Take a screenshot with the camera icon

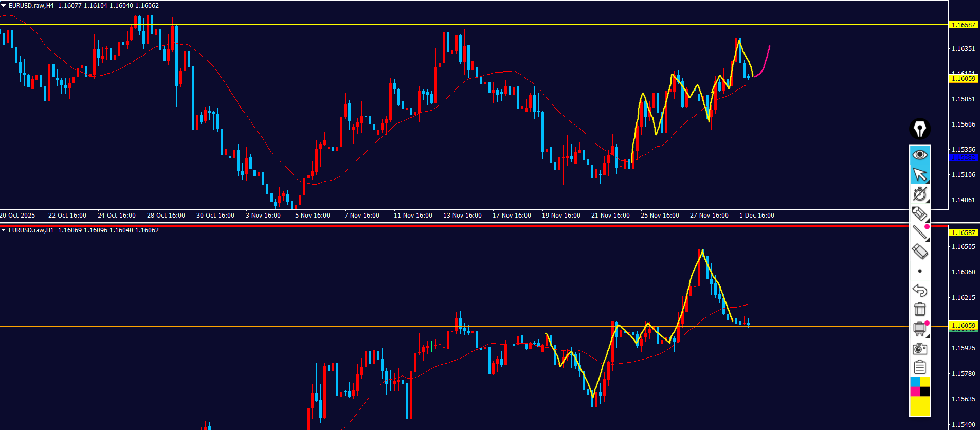click(x=919, y=349)
